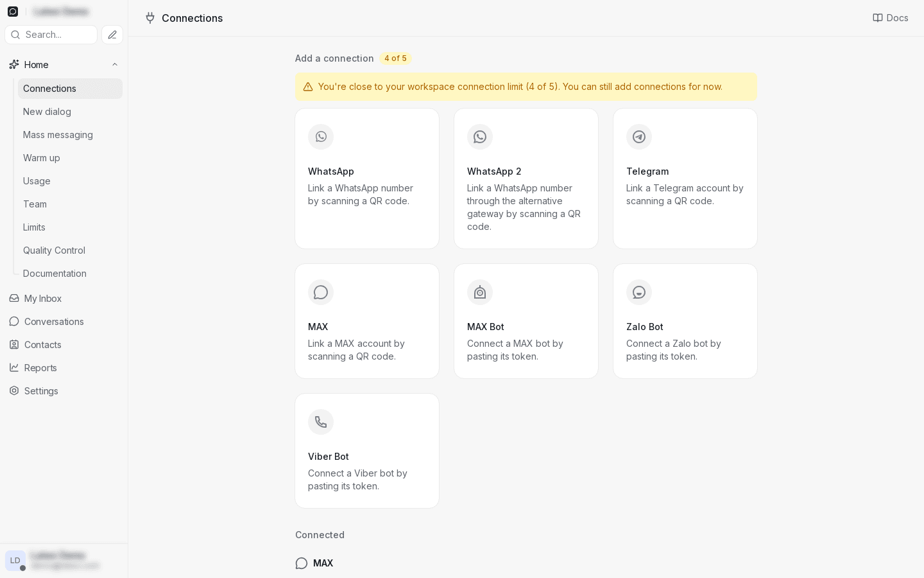Open the Docs link in header
Image resolution: width=924 pixels, height=578 pixels.
891,18
